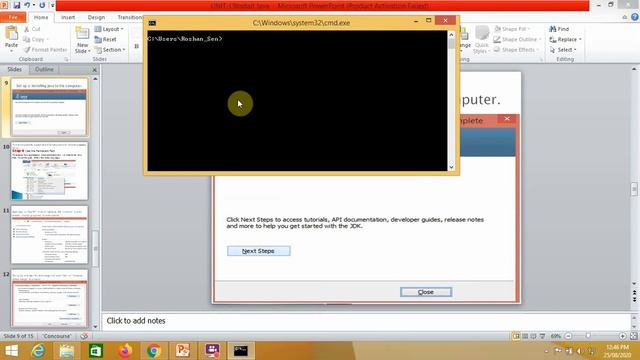The image size is (640, 360).
Task: Open the Section dropdown
Action: 110,49
